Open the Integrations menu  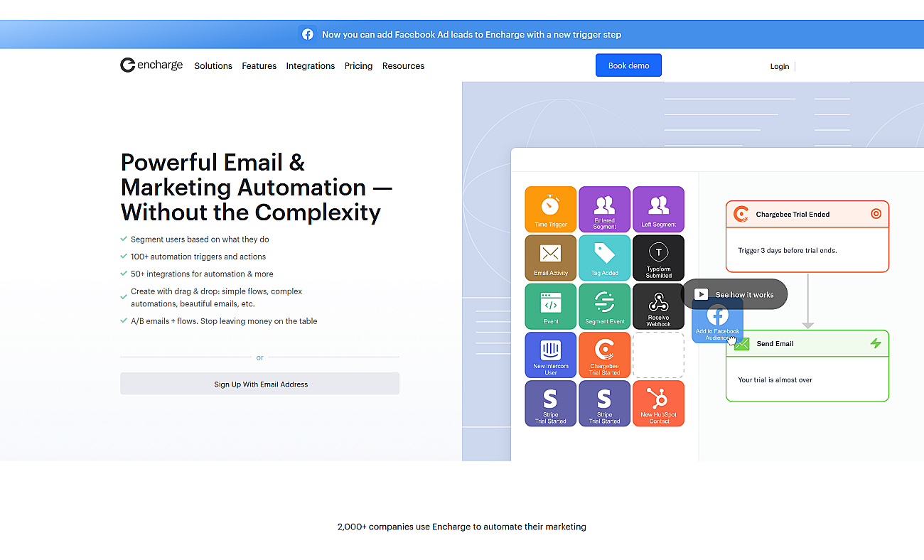[311, 65]
